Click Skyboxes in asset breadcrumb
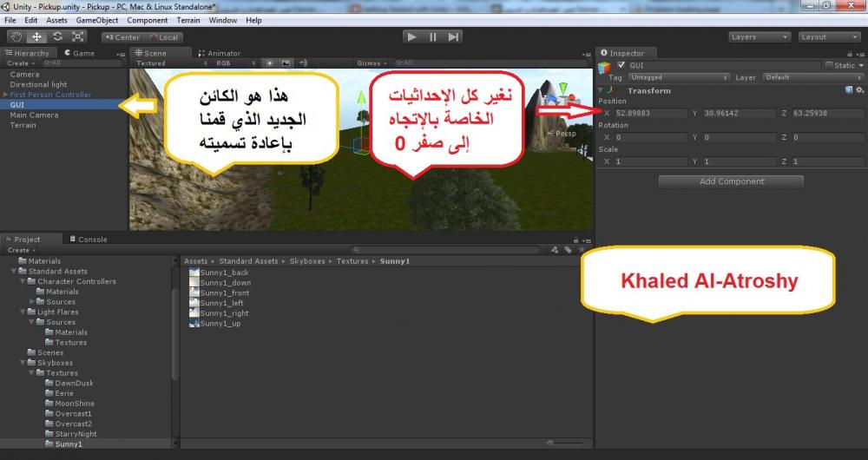This screenshot has height=460, width=868. tap(307, 261)
